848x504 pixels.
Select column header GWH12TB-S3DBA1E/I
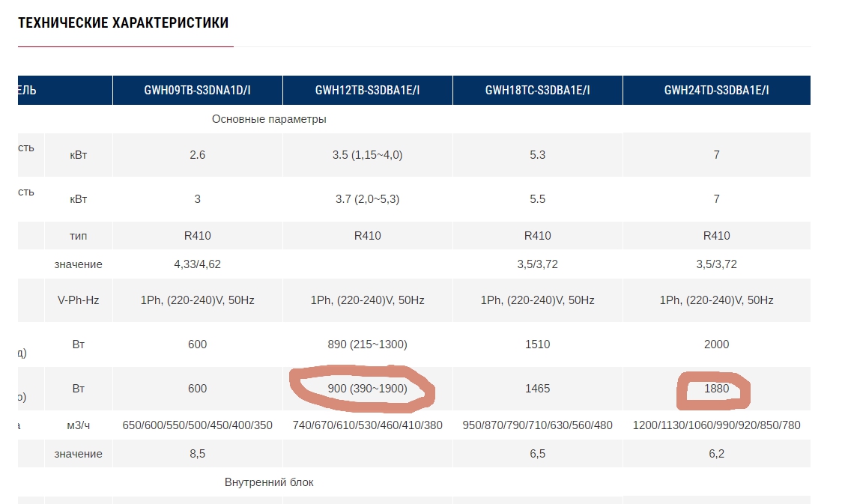pos(367,91)
